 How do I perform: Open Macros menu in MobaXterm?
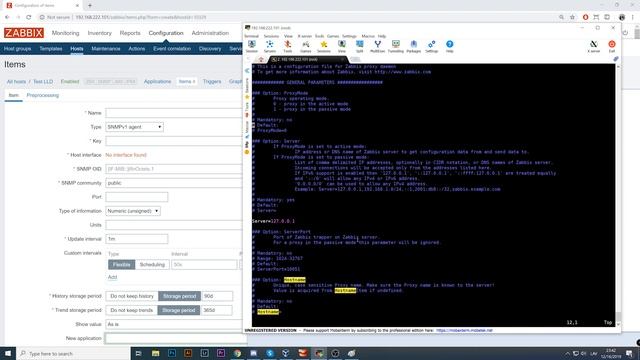click(368, 36)
